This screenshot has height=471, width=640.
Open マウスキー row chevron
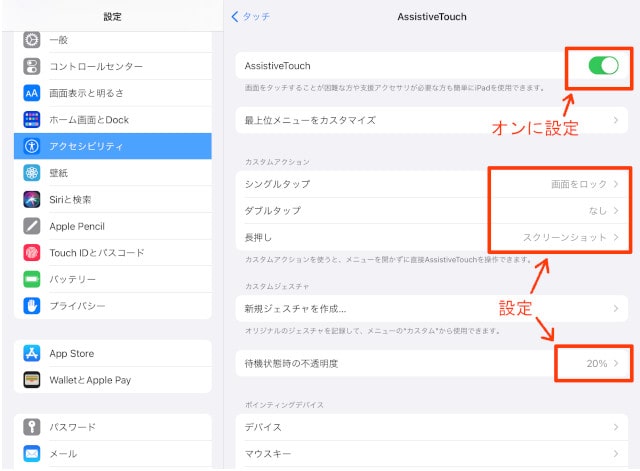click(x=616, y=453)
